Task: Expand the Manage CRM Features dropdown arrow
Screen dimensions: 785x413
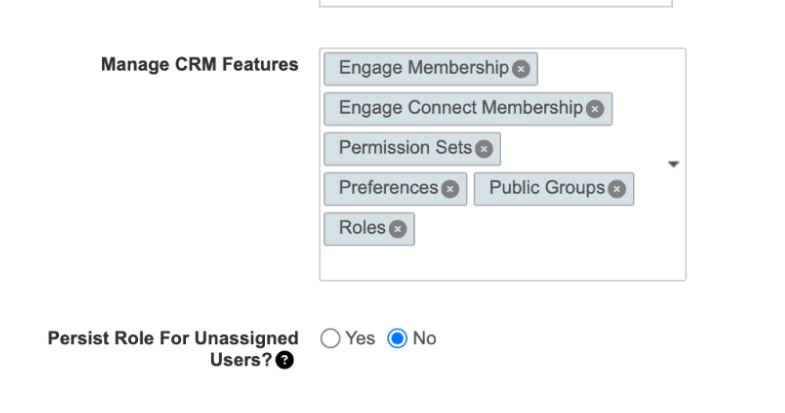Action: tap(673, 164)
